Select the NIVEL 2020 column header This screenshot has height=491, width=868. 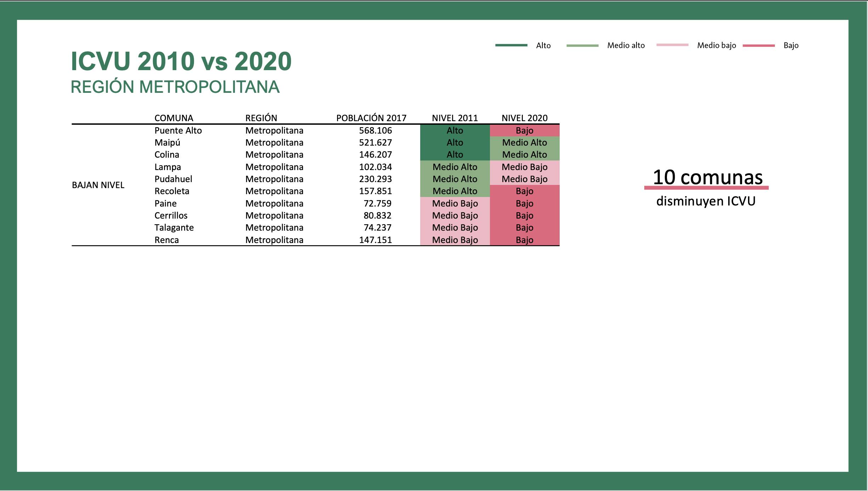point(524,118)
